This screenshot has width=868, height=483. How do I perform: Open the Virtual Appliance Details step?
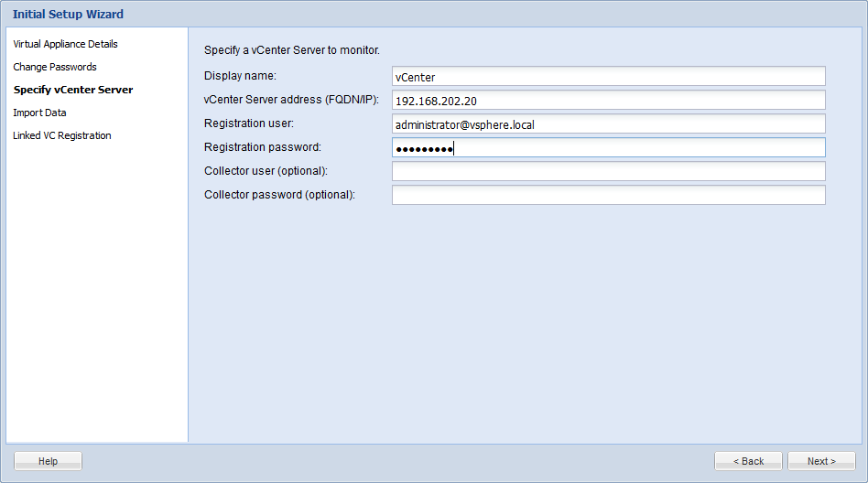(65, 44)
